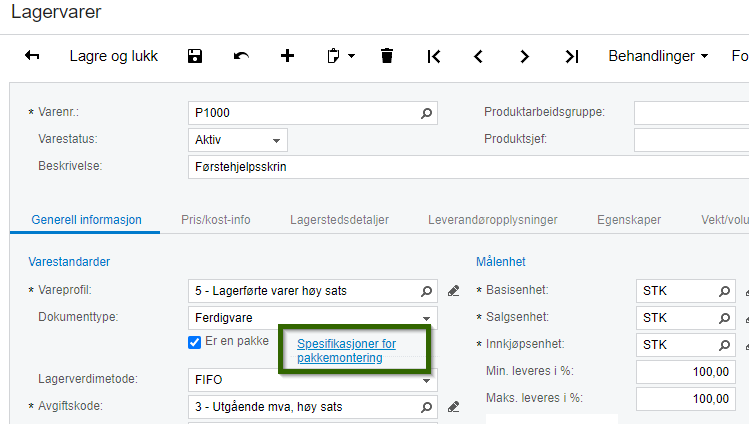Edit Vareprofil with pencil icon

coord(453,291)
